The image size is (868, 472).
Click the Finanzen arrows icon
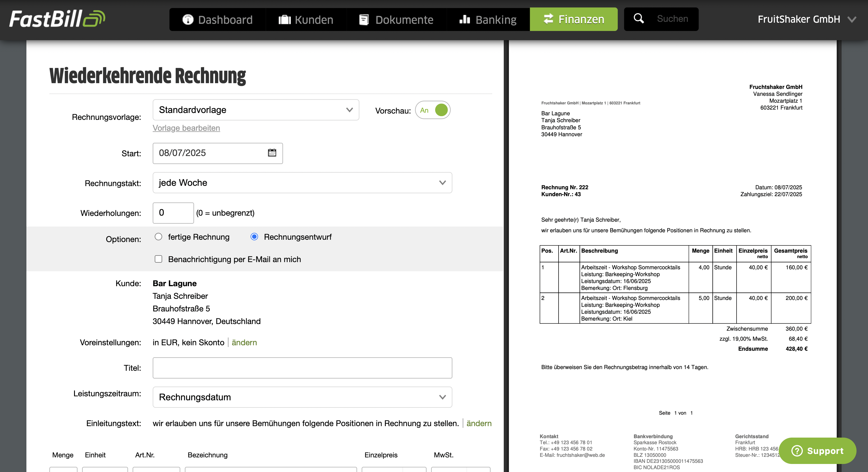click(x=548, y=19)
